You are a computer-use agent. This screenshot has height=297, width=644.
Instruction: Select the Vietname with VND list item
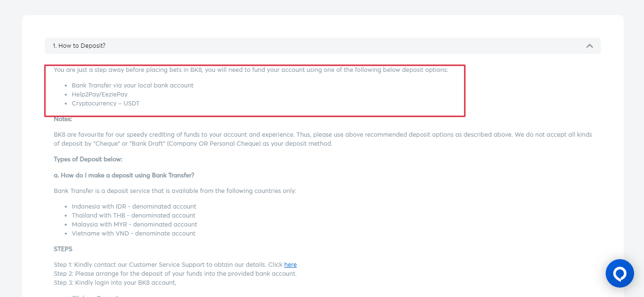click(133, 234)
